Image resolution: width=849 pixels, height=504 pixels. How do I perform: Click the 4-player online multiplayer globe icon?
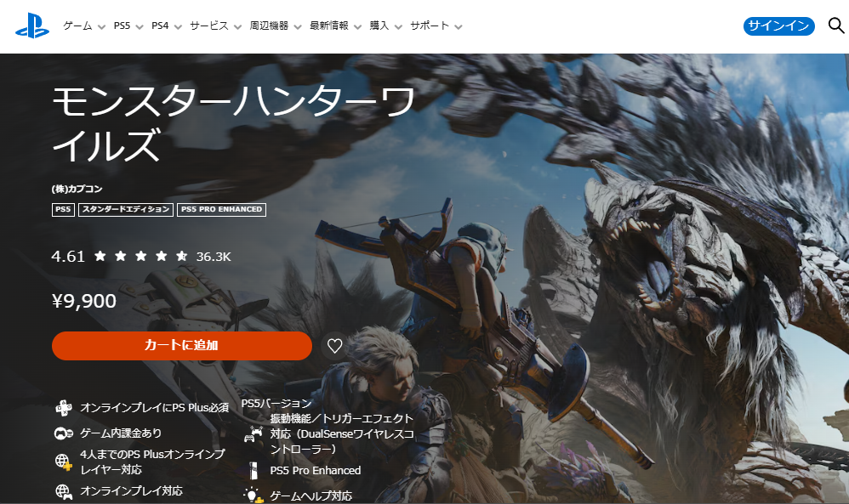tap(63, 462)
